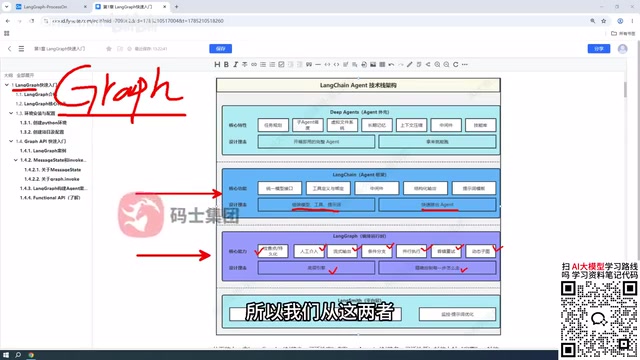Insert an ordered numbered list

click(272, 64)
